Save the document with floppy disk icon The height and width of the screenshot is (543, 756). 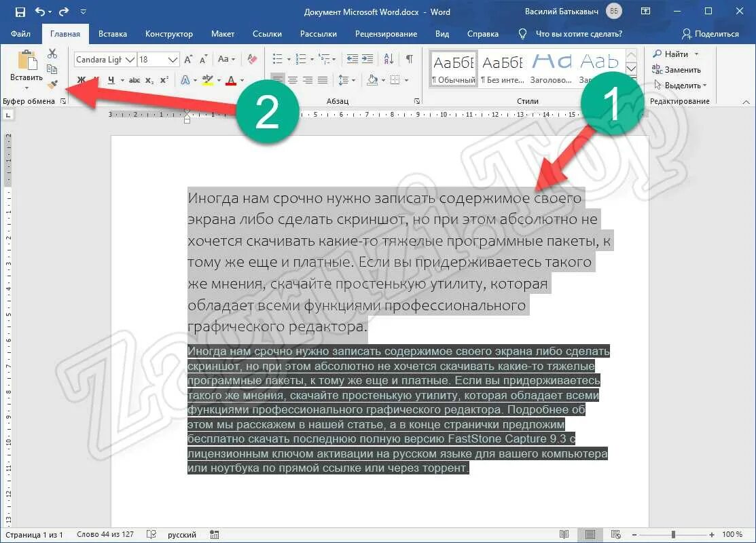(x=20, y=12)
